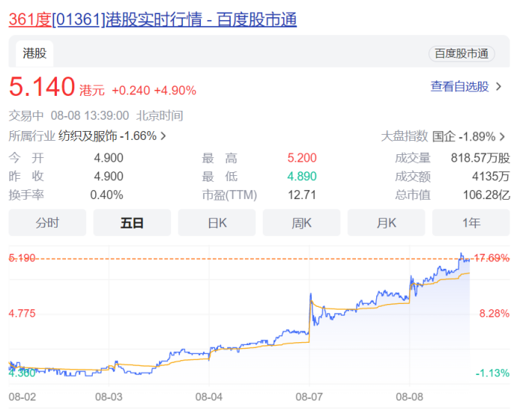Open 查看自选股 link
Screen dimensions: 532x411
click(x=459, y=87)
